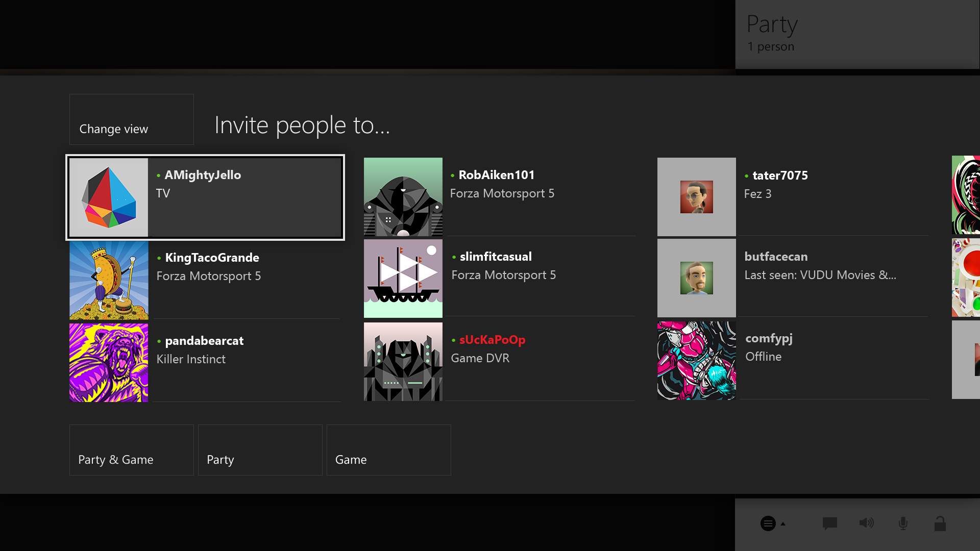Open the circular list menu icon
The image size is (980, 551).
[x=768, y=523]
